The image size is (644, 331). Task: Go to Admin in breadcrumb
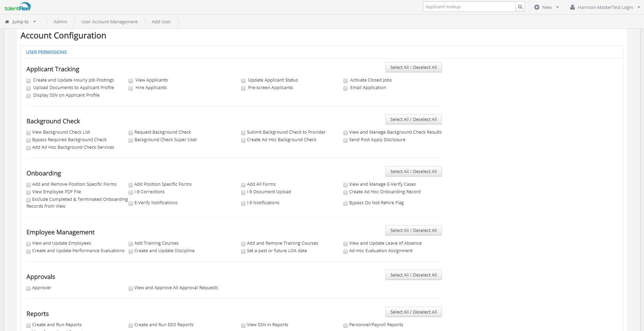(60, 22)
